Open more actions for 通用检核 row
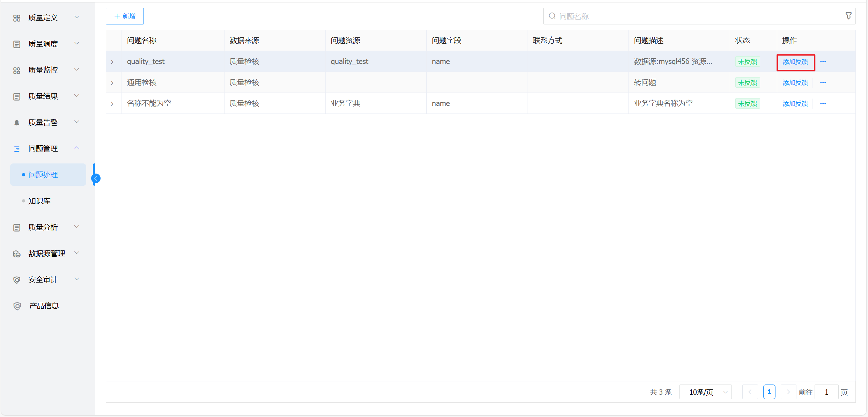 click(x=823, y=83)
